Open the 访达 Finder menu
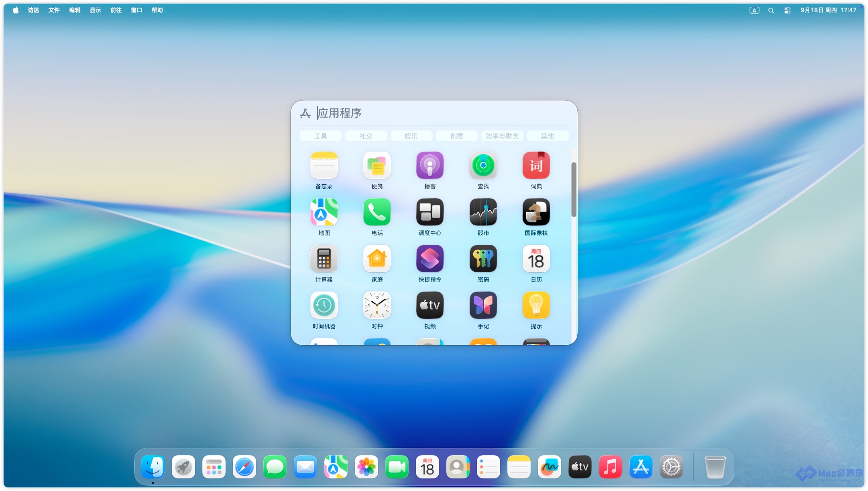The height and width of the screenshot is (491, 868). coord(33,10)
